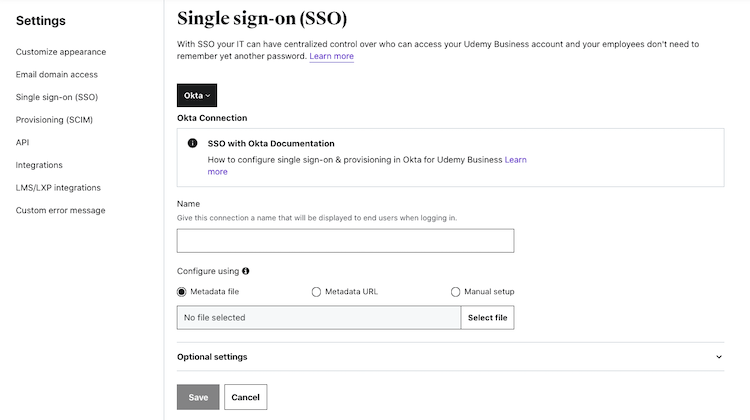
Task: Click the Select file button
Action: click(487, 318)
